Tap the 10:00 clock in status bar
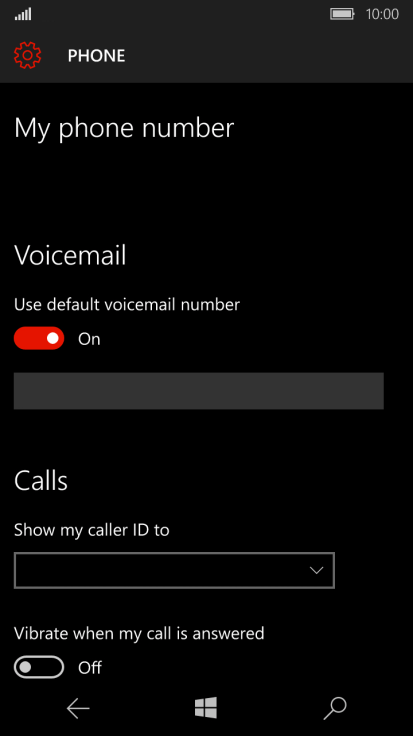The height and width of the screenshot is (736, 413). coord(382,14)
